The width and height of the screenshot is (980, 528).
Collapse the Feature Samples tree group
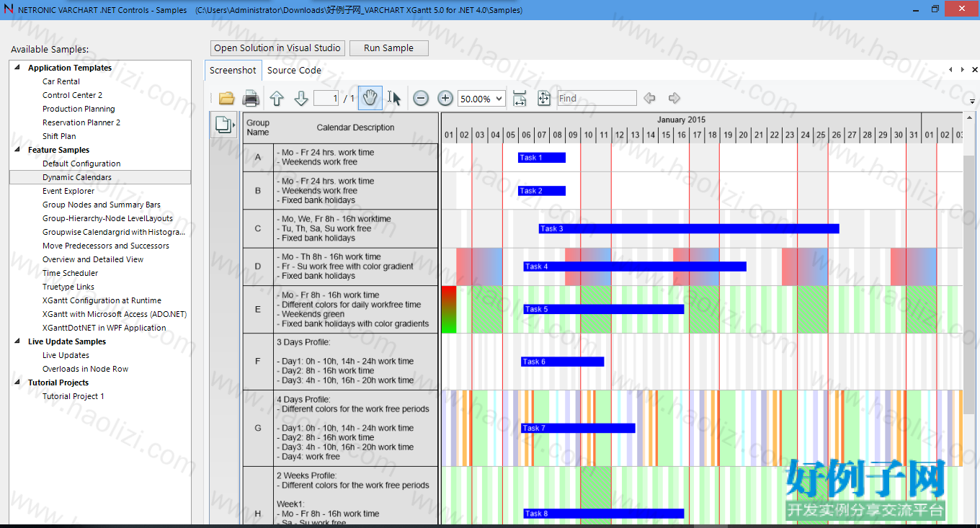point(17,150)
